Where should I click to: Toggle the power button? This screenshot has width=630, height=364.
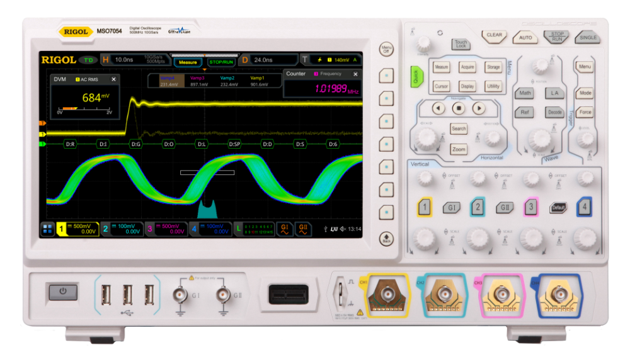point(63,292)
